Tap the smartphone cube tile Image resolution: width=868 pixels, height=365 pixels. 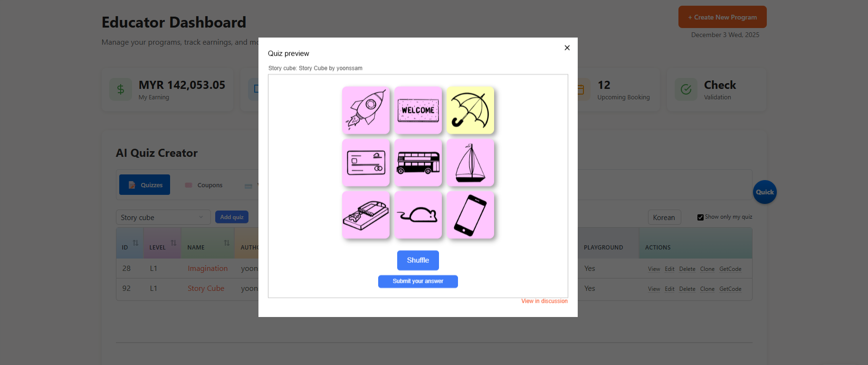470,215
